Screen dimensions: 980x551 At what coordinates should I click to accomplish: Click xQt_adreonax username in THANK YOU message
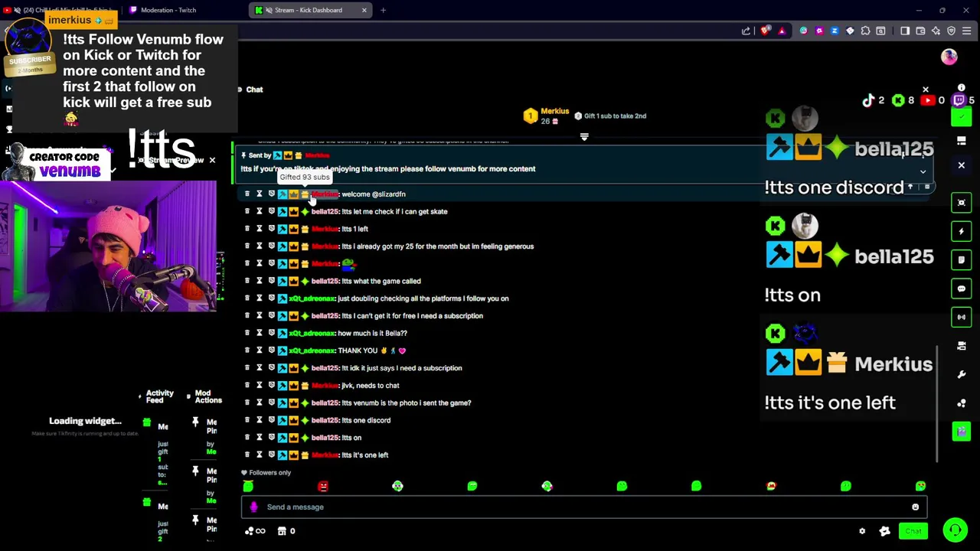point(312,350)
